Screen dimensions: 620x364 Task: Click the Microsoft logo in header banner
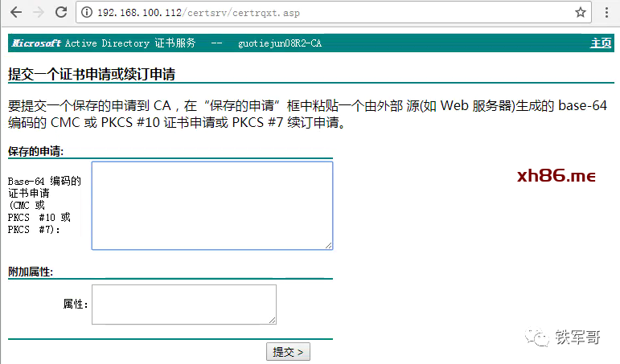coord(36,43)
